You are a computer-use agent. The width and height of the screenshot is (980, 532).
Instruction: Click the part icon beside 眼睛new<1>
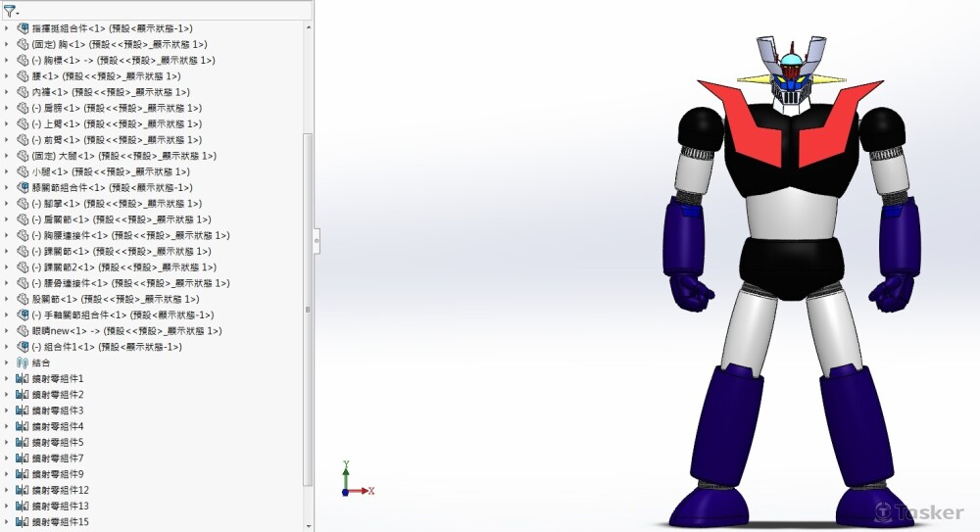24,331
